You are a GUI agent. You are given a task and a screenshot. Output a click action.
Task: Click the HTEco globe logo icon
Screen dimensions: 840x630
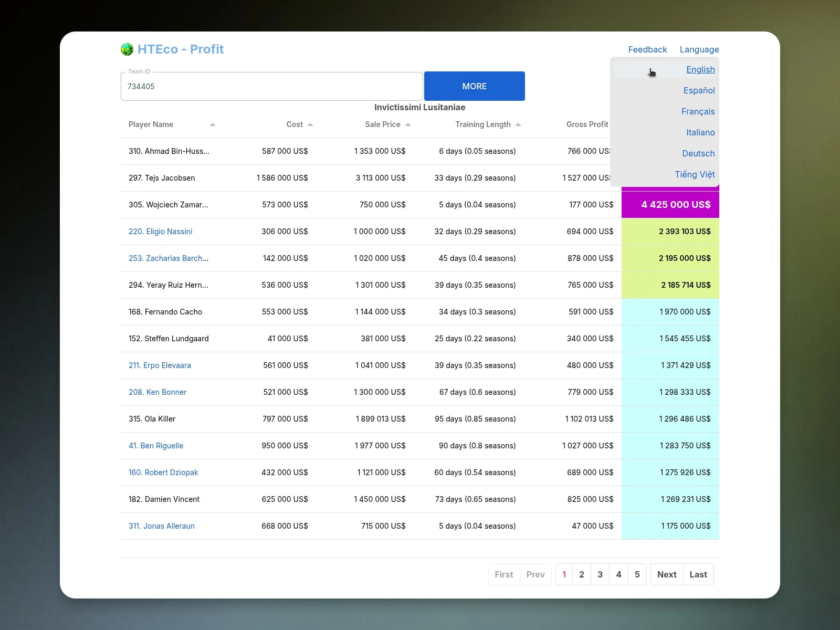pyautogui.click(x=127, y=49)
